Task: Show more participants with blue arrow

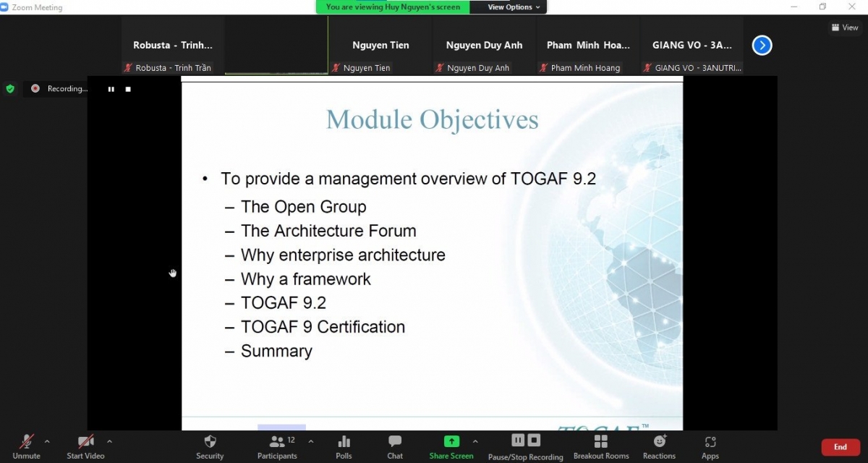Action: (762, 46)
